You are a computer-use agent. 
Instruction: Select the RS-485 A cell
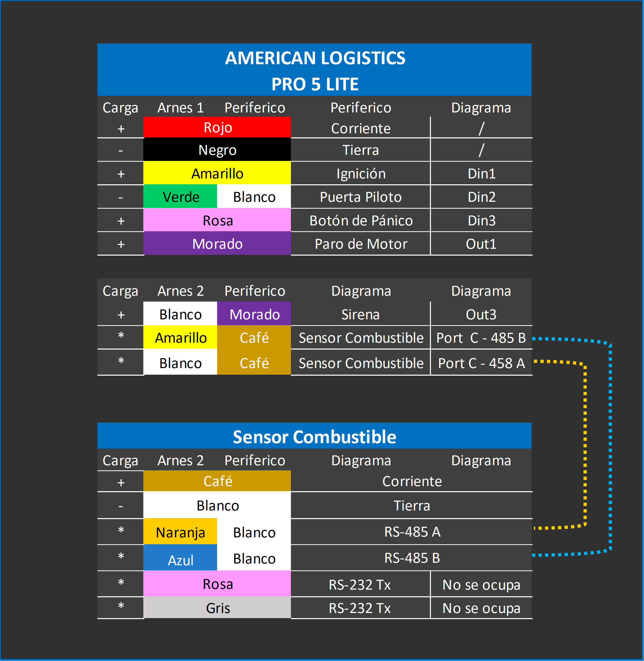pyautogui.click(x=412, y=531)
